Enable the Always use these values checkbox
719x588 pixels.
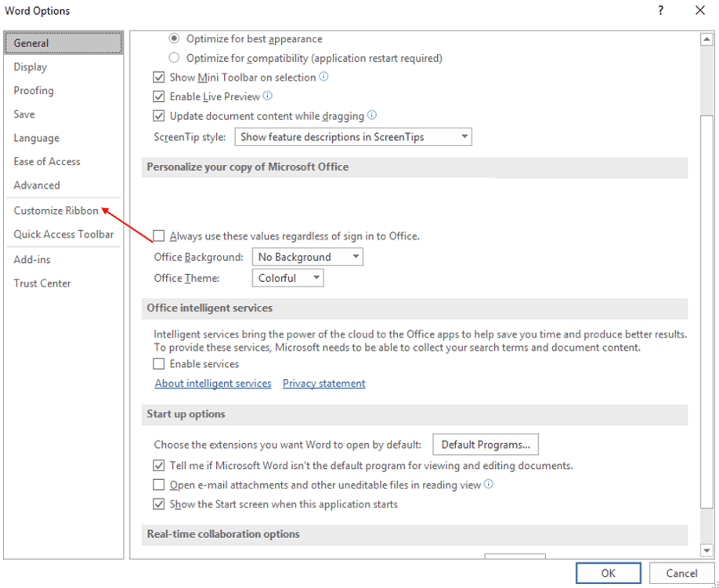[159, 236]
